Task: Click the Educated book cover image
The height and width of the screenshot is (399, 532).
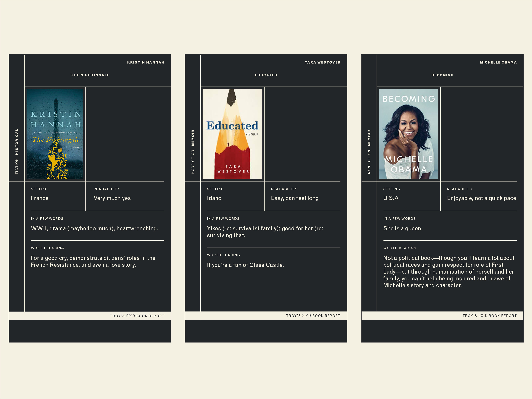Action: [x=232, y=134]
